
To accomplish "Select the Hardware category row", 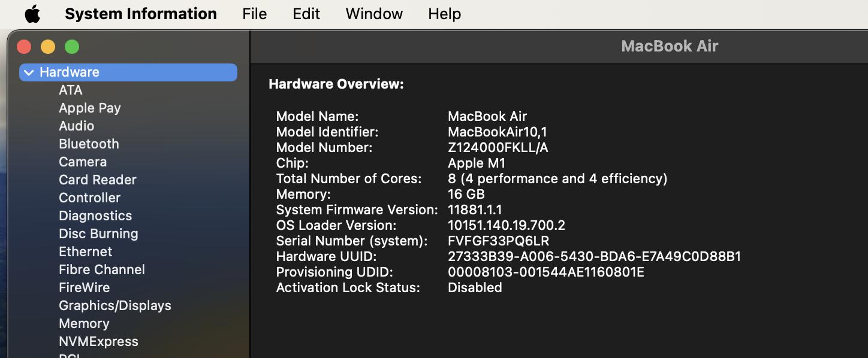I will pyautogui.click(x=128, y=72).
